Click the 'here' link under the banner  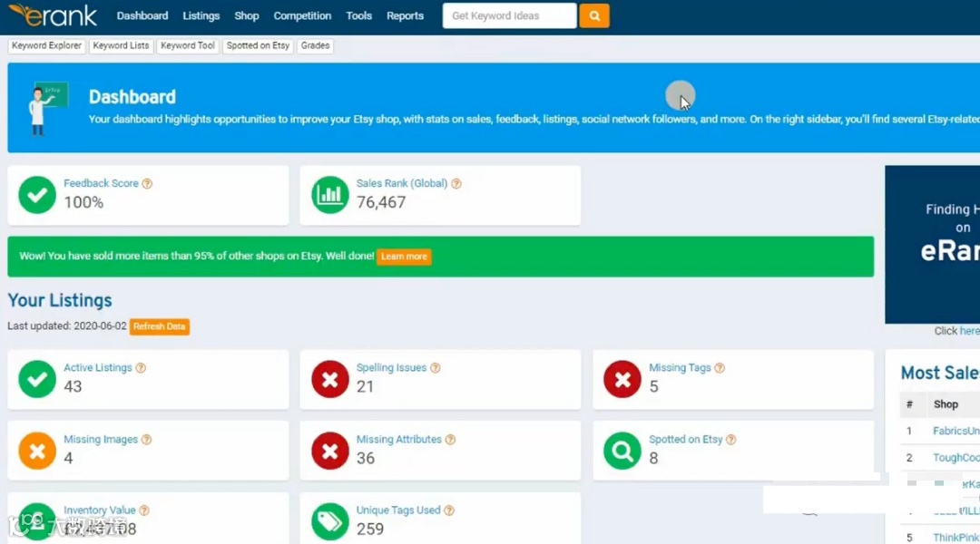pyautogui.click(x=969, y=331)
